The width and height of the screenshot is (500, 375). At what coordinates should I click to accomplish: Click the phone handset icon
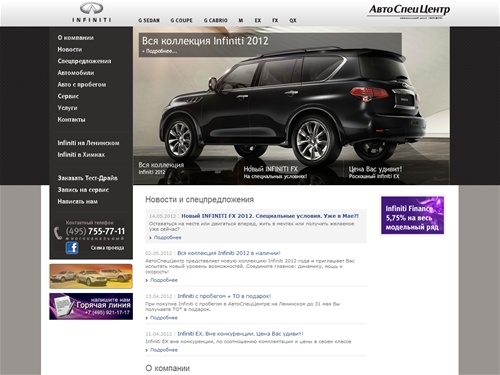pyautogui.click(x=58, y=233)
